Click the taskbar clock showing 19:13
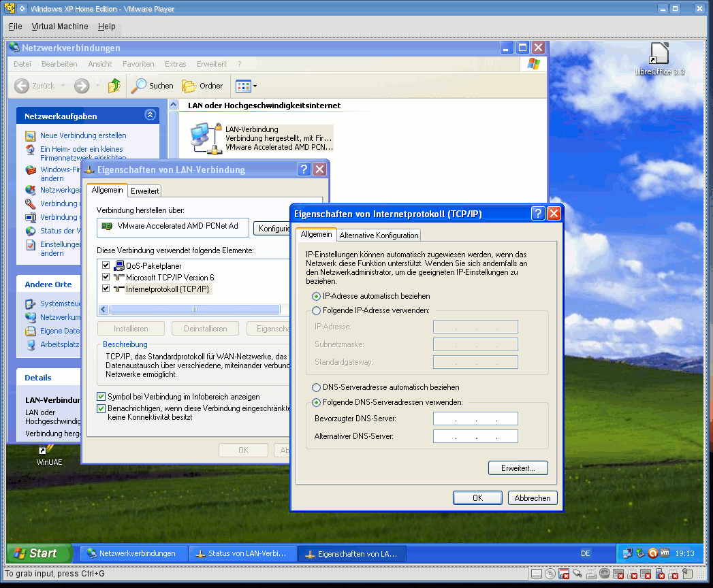The width and height of the screenshot is (713, 588). click(x=684, y=553)
